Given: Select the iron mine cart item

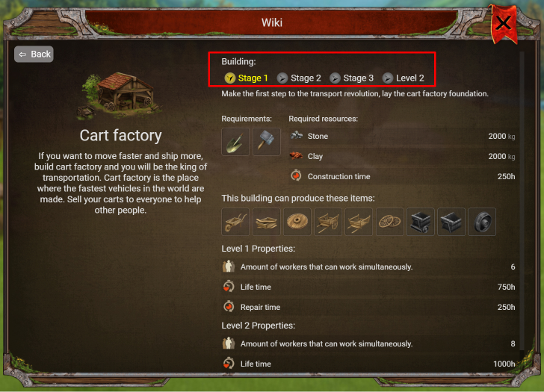Looking at the screenshot, I should click(421, 222).
